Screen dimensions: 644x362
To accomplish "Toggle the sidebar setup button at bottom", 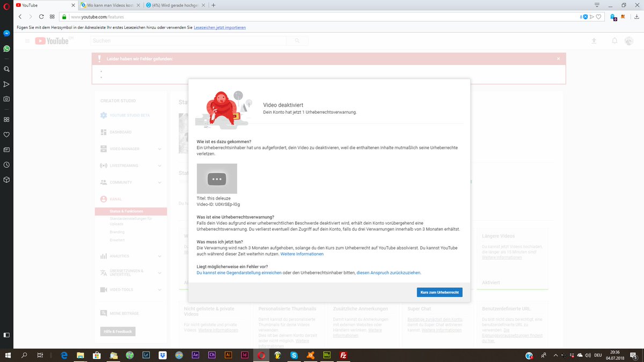I will click(x=6, y=335).
